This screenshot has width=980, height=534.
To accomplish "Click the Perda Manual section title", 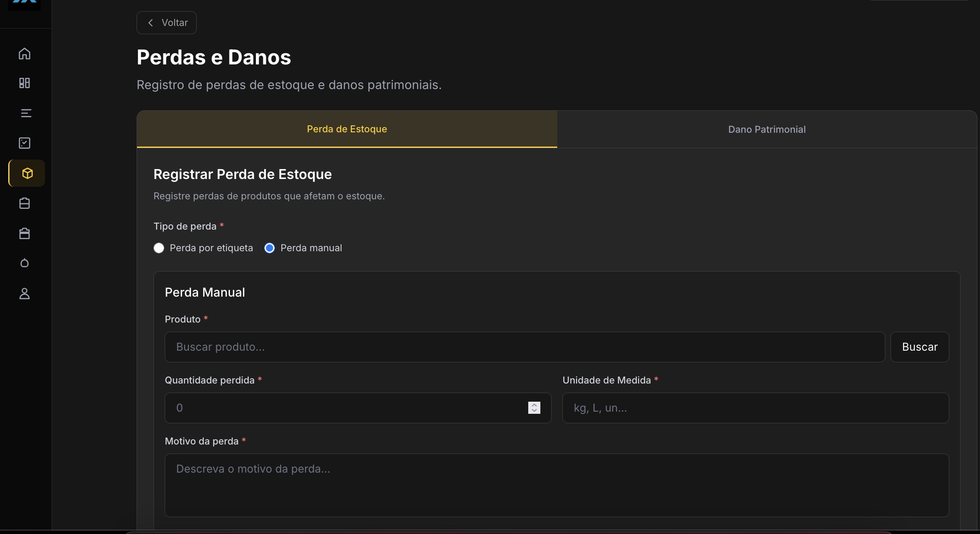I will coord(205,292).
